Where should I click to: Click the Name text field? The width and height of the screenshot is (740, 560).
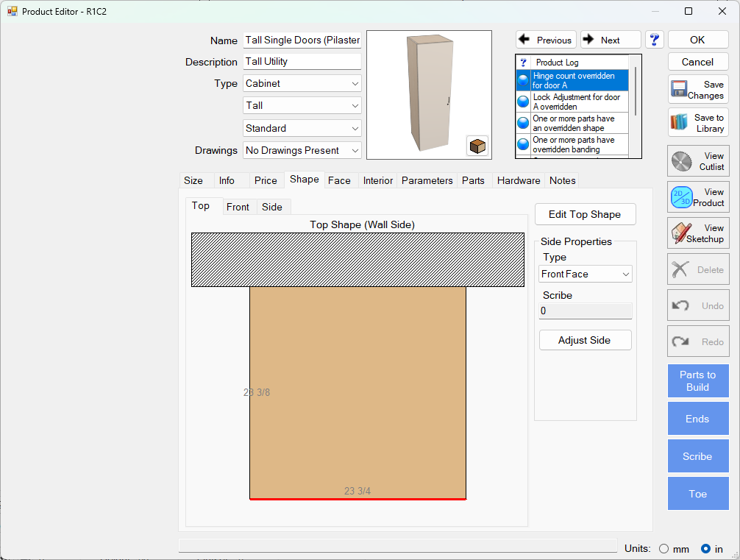tap(302, 40)
